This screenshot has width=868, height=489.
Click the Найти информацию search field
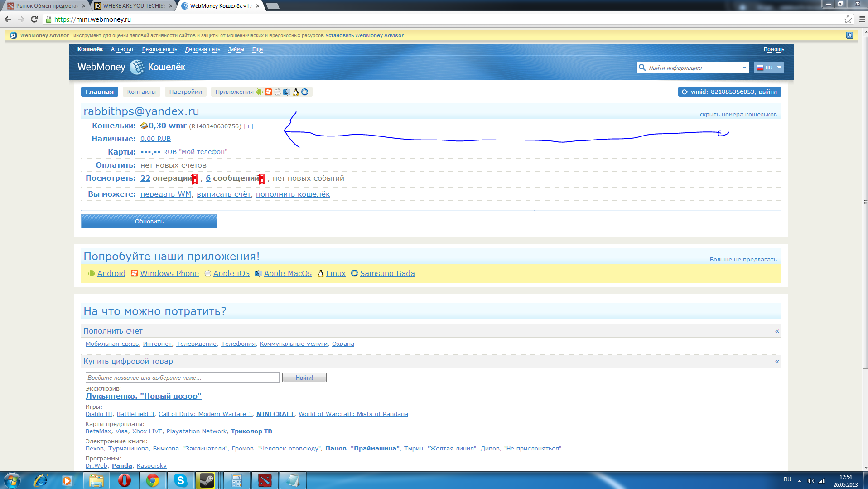[694, 68]
